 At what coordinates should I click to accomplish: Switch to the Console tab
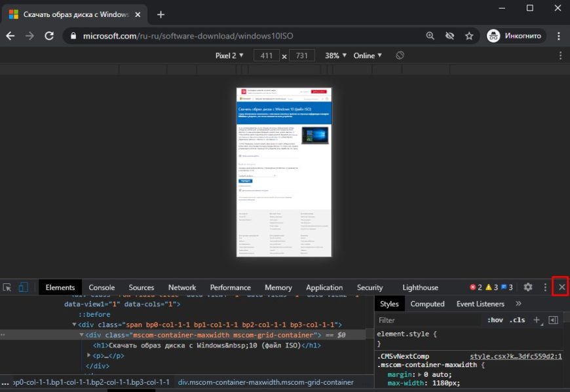(102, 287)
